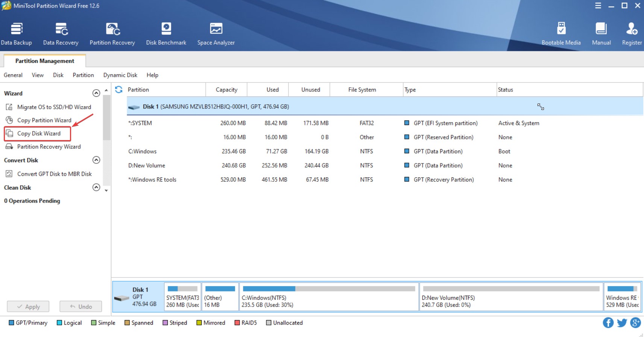This screenshot has width=644, height=337.
Task: Open the Google Plus share icon
Action: tap(635, 323)
